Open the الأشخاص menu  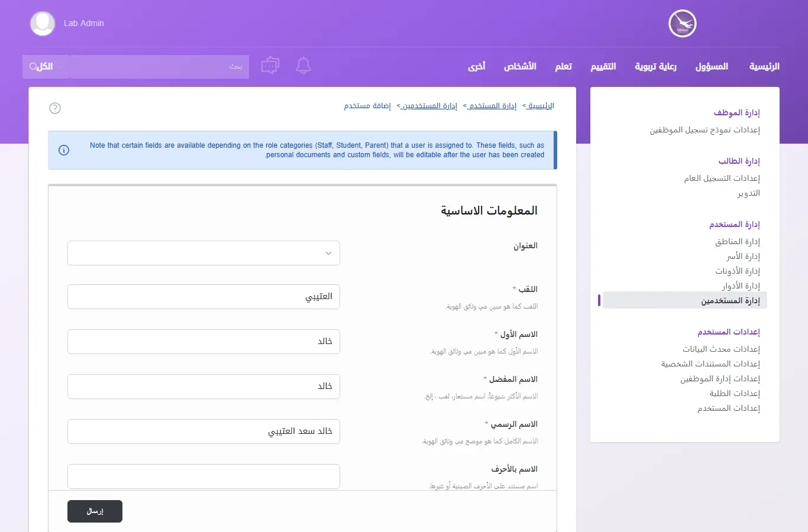520,66
